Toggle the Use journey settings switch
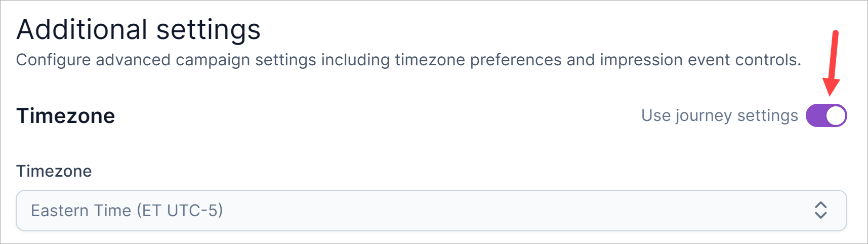Viewport: 868px width, 244px height. [826, 115]
